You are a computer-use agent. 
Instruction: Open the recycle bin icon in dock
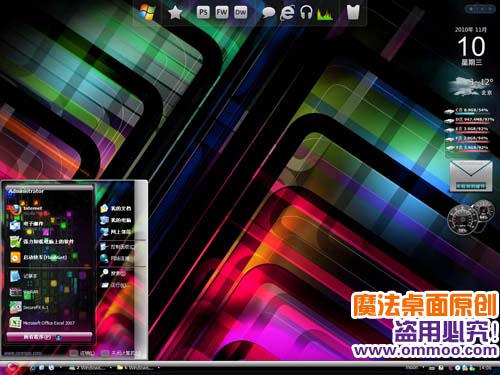click(353, 12)
